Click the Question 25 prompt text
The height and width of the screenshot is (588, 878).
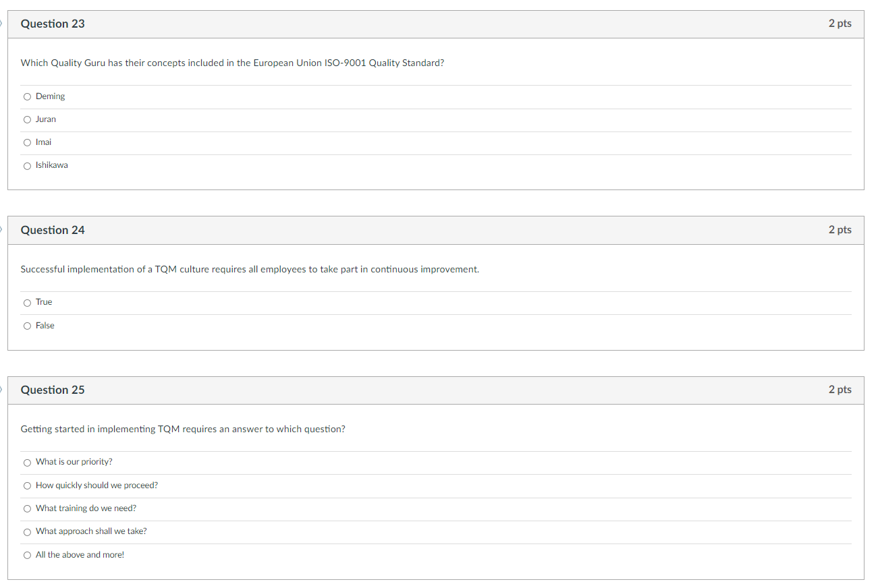tap(182, 429)
